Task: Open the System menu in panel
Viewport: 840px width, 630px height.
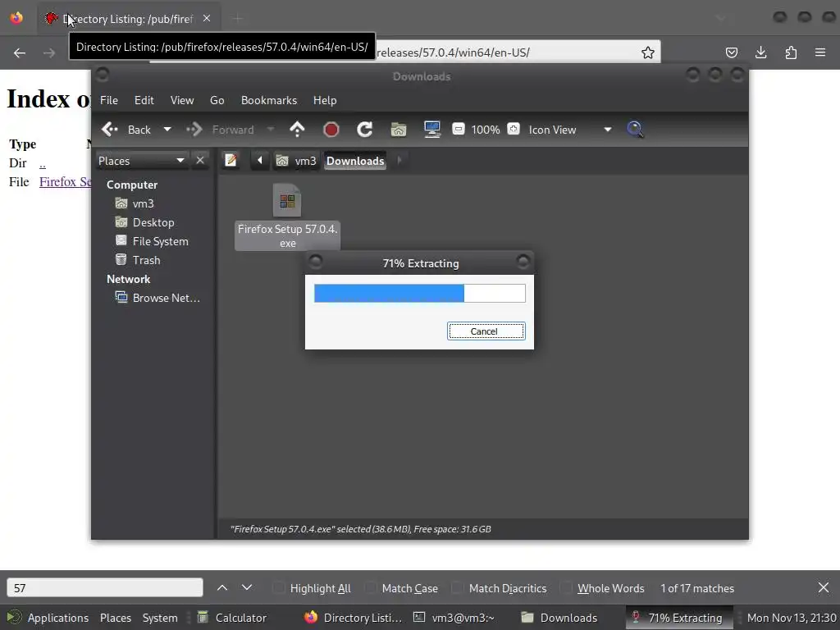Action: 160,618
